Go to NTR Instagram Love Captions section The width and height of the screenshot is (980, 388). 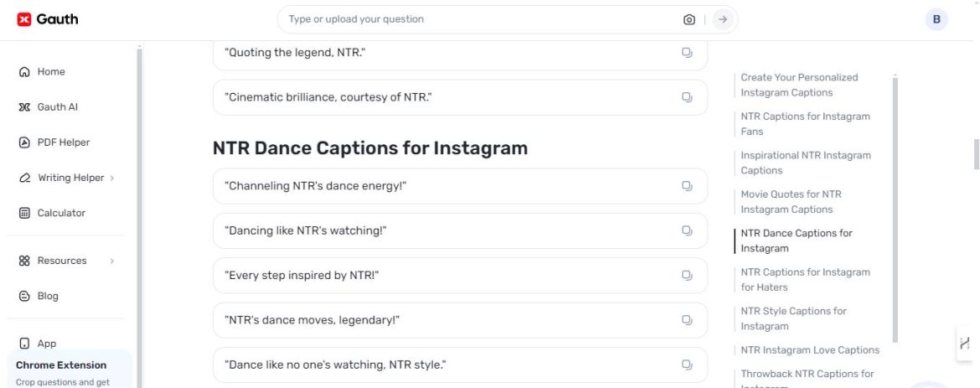pyautogui.click(x=810, y=349)
